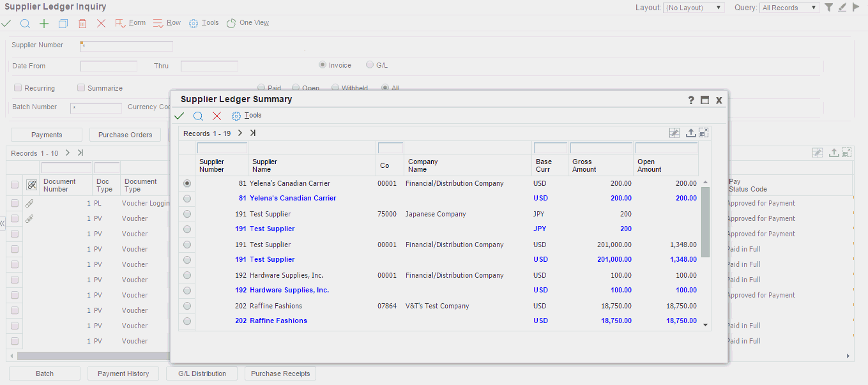The height and width of the screenshot is (385, 868).
Task: Open the Layout dropdown
Action: [694, 8]
